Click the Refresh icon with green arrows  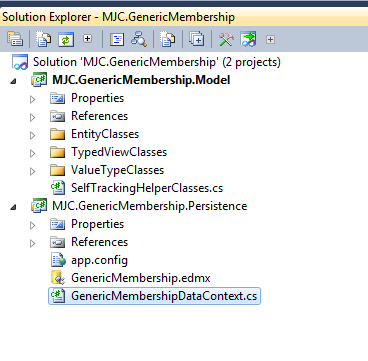(x=66, y=39)
